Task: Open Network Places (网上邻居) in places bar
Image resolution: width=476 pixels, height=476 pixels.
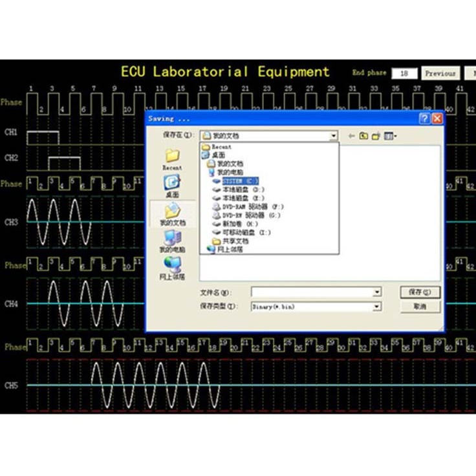Action: click(x=172, y=265)
